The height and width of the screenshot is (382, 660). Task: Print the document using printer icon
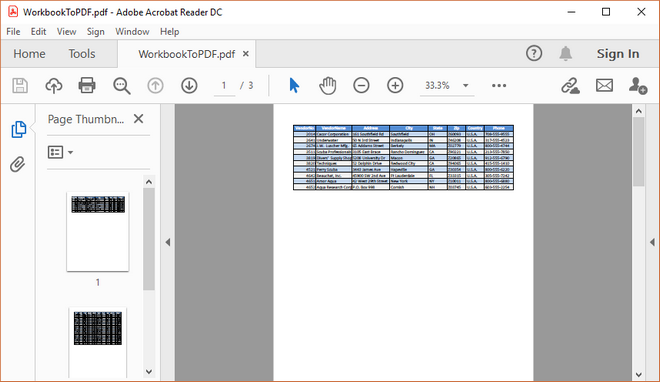[x=87, y=85]
